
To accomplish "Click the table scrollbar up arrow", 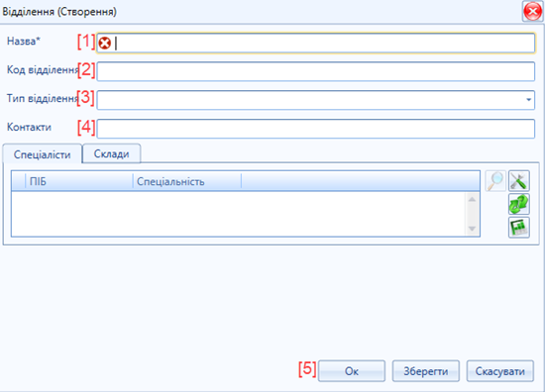I will 472,199.
